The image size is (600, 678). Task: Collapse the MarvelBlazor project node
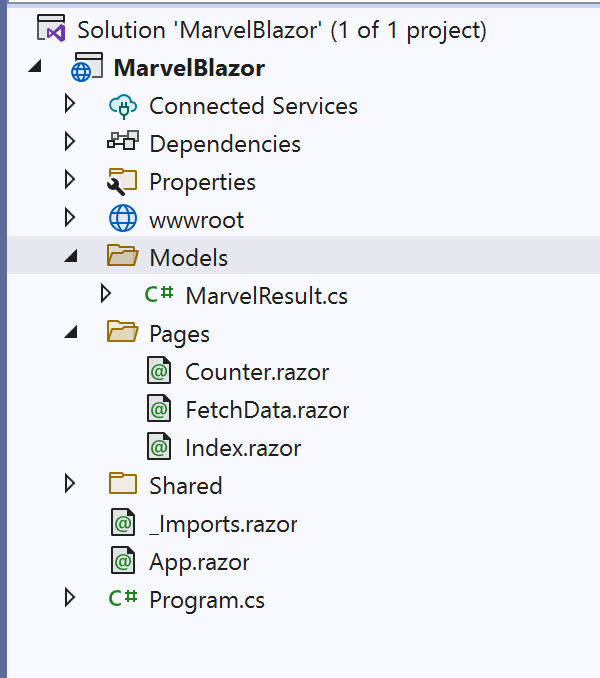click(x=35, y=69)
